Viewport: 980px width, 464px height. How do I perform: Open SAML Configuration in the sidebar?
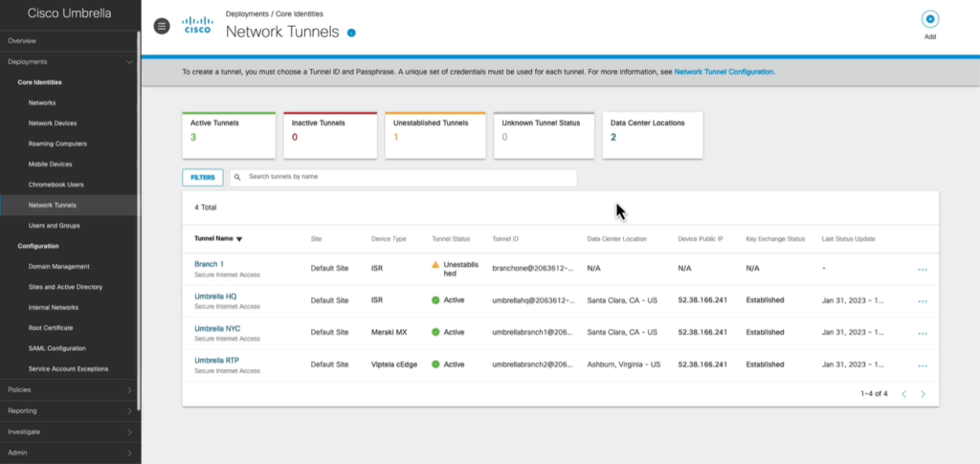click(56, 348)
